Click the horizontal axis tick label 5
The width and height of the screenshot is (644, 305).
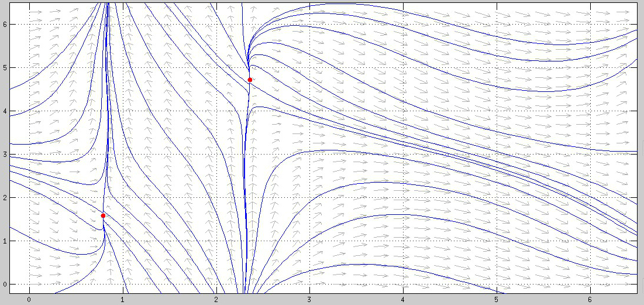(x=496, y=300)
